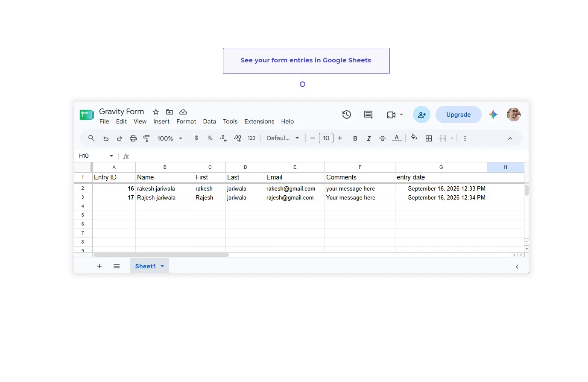Toggle strikethrough formatting
The width and height of the screenshot is (588, 382).
tap(383, 138)
